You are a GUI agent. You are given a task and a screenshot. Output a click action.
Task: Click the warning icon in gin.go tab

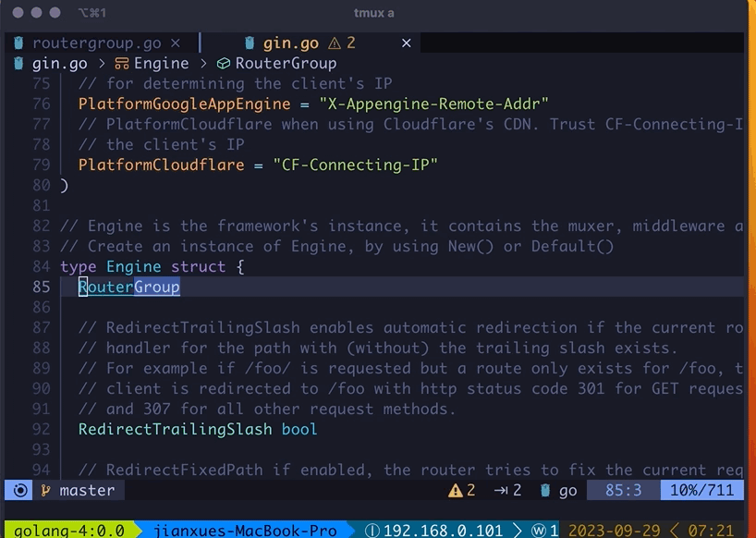(x=335, y=43)
